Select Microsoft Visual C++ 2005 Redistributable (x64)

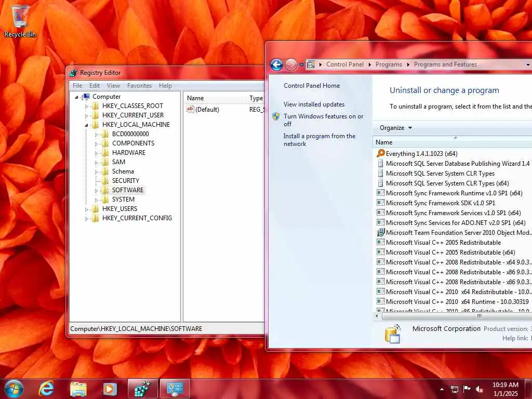450,252
